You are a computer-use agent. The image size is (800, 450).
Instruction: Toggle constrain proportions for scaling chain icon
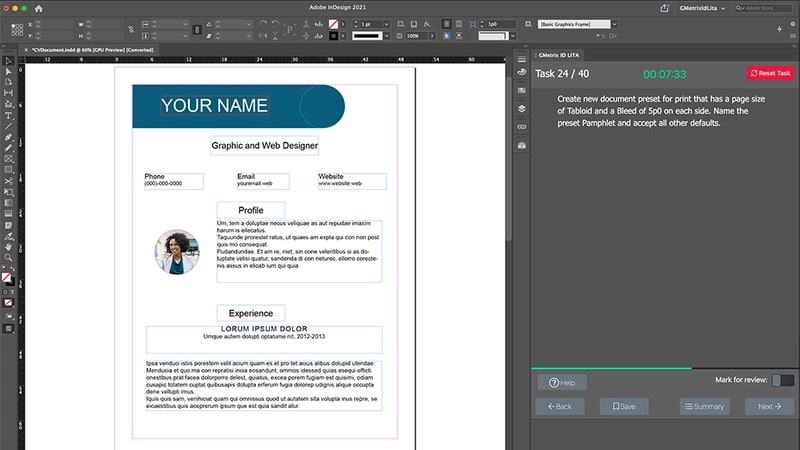[197, 30]
